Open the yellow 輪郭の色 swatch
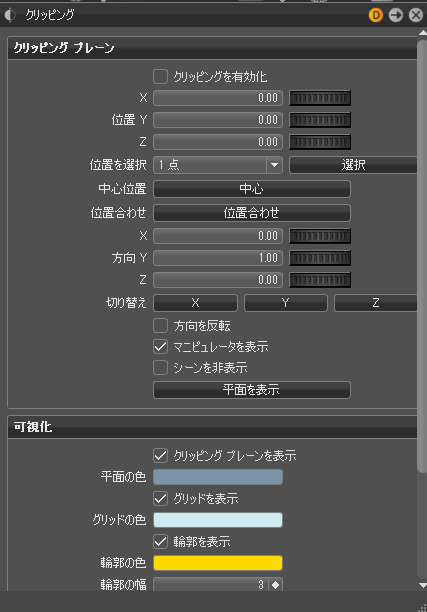Screen dimensions: 427x612 pyautogui.click(x=218, y=563)
